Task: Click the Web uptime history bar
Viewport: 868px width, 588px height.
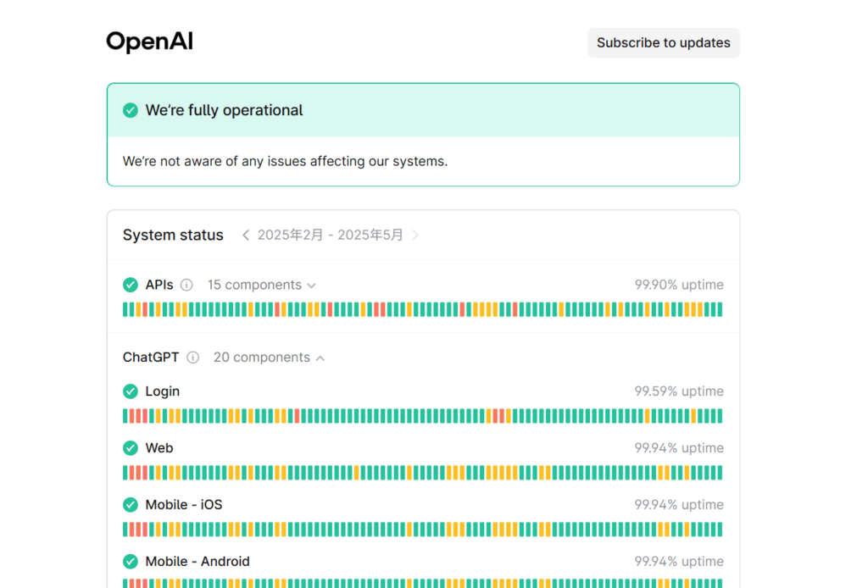Action: click(x=422, y=473)
